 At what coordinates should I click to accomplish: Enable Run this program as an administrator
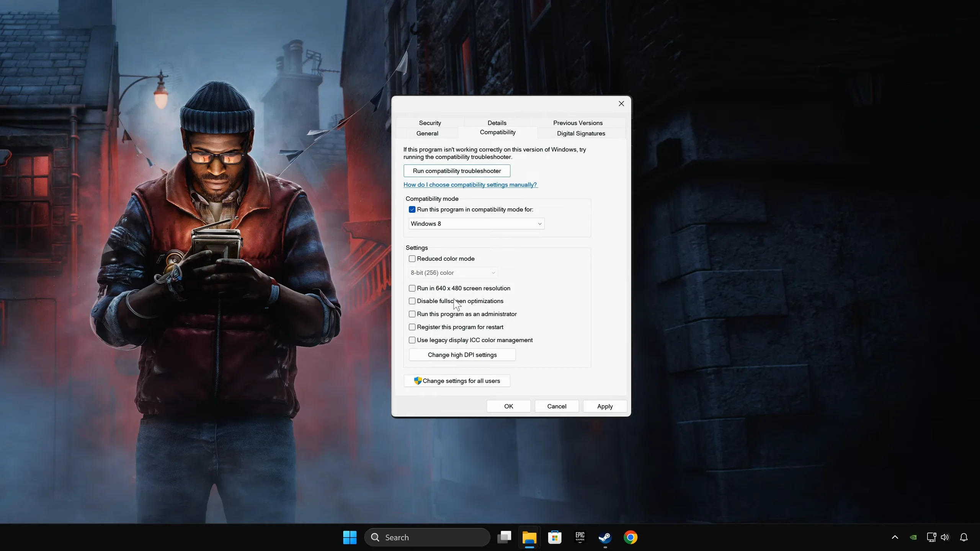(412, 314)
